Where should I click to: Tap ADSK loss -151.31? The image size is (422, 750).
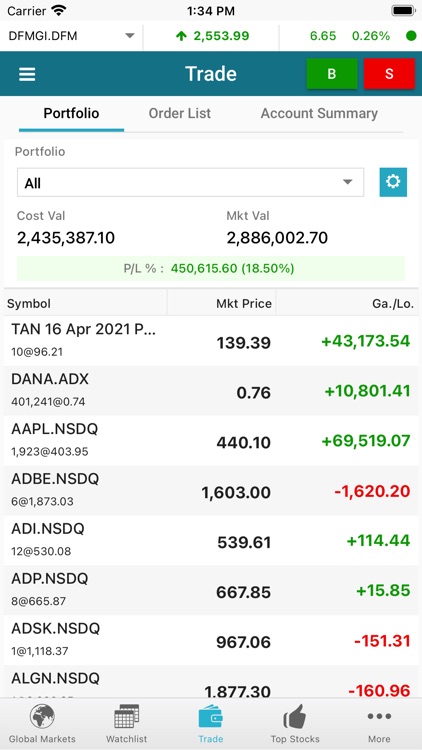click(x=382, y=640)
